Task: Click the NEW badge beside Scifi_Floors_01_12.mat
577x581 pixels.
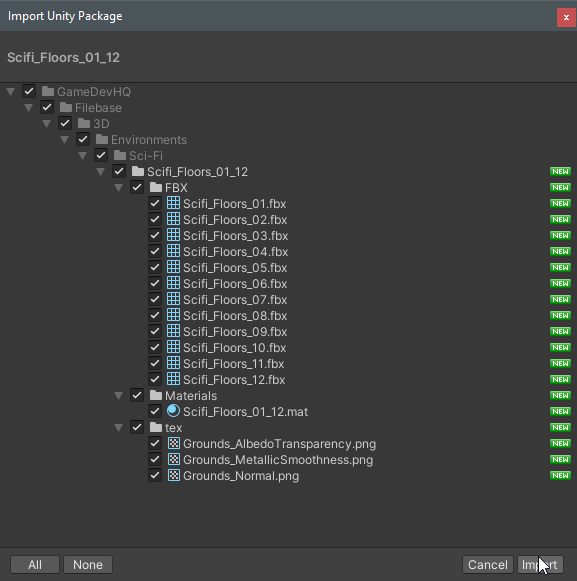Action: [560, 411]
